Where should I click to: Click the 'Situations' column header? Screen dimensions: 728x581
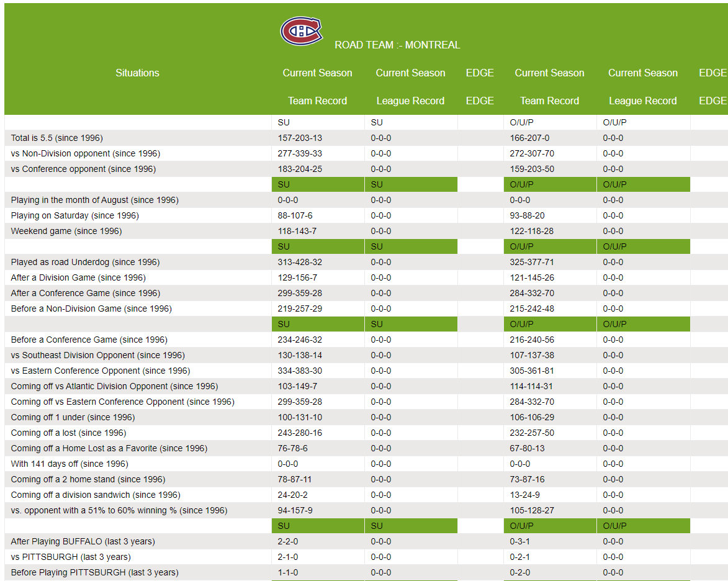coord(137,73)
